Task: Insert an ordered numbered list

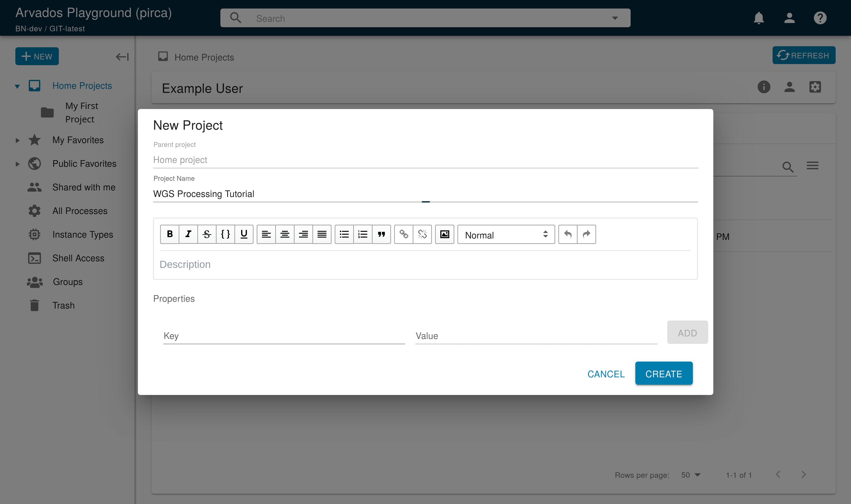Action: (363, 234)
